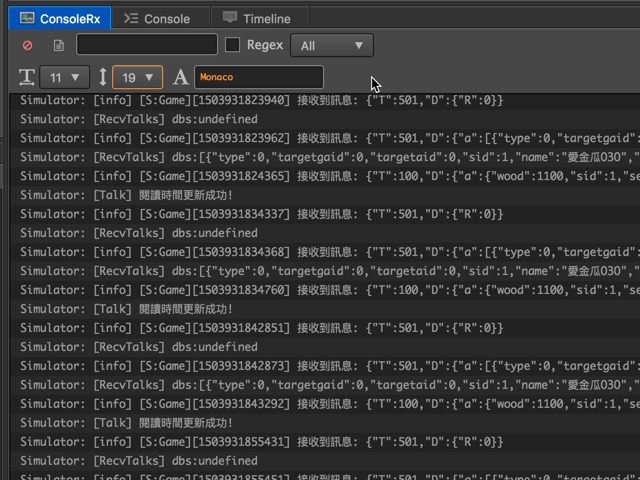Click the font size T icon
Image resolution: width=640 pixels, height=480 pixels.
click(27, 77)
